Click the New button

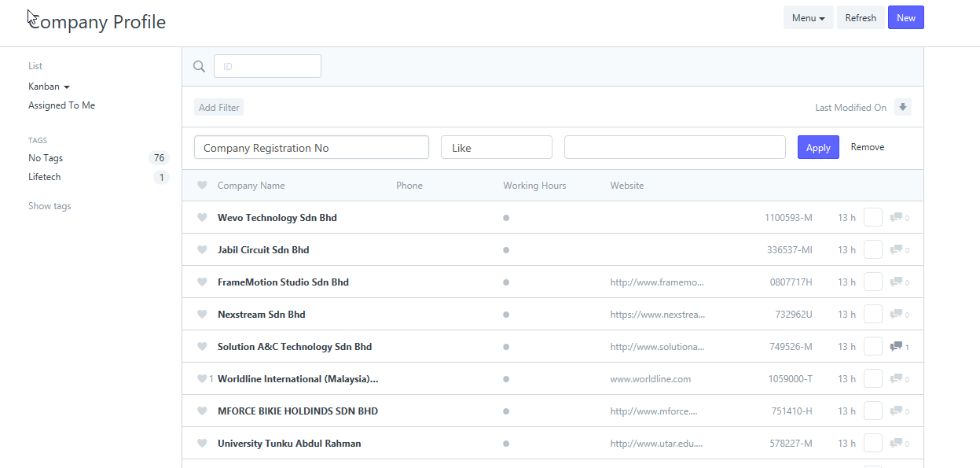coord(906,18)
